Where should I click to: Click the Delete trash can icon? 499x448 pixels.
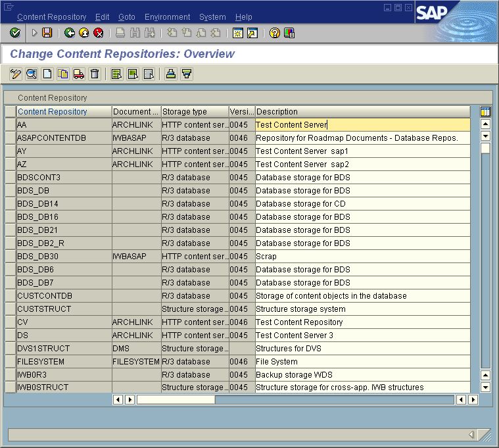(95, 74)
